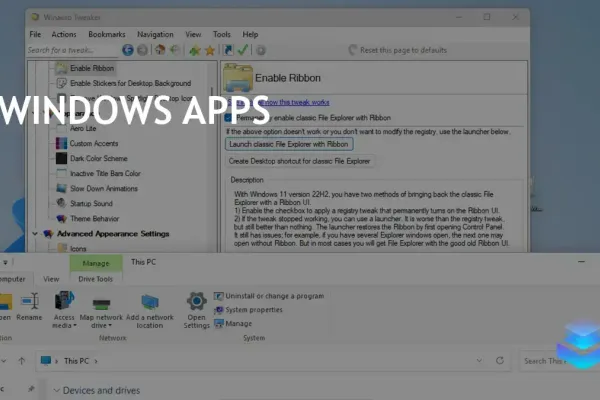
Task: Open the Navigation menu
Action: click(155, 34)
